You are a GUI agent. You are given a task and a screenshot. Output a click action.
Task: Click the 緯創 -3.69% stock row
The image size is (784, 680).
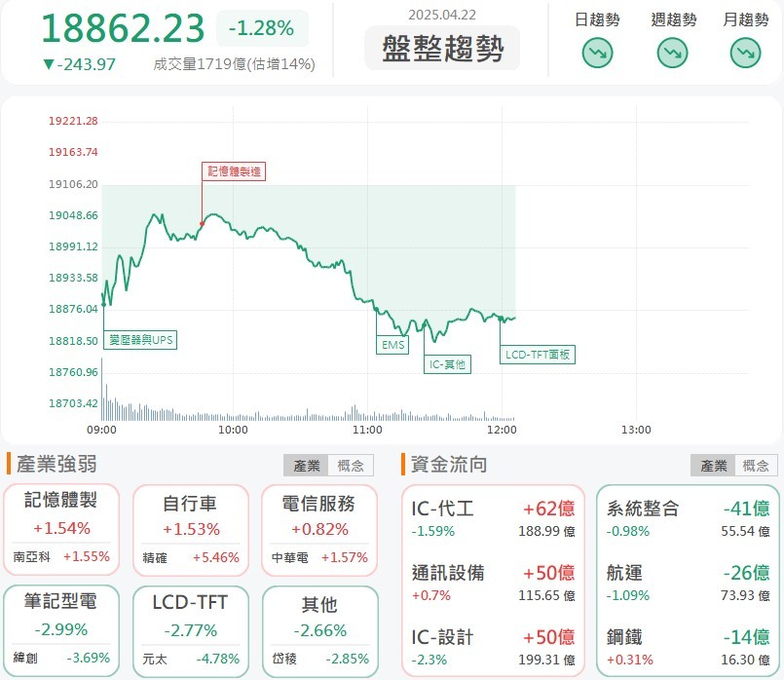[x=61, y=658]
